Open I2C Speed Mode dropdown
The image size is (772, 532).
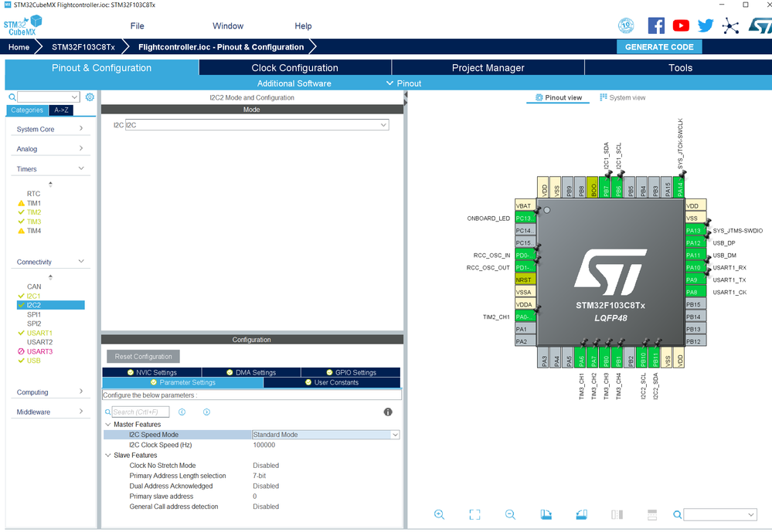pos(325,435)
